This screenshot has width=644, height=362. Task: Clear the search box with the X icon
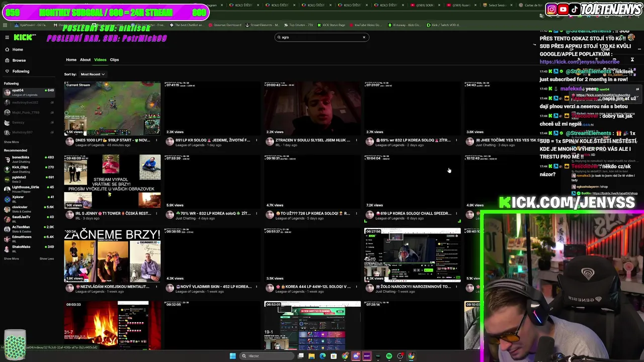click(x=364, y=37)
